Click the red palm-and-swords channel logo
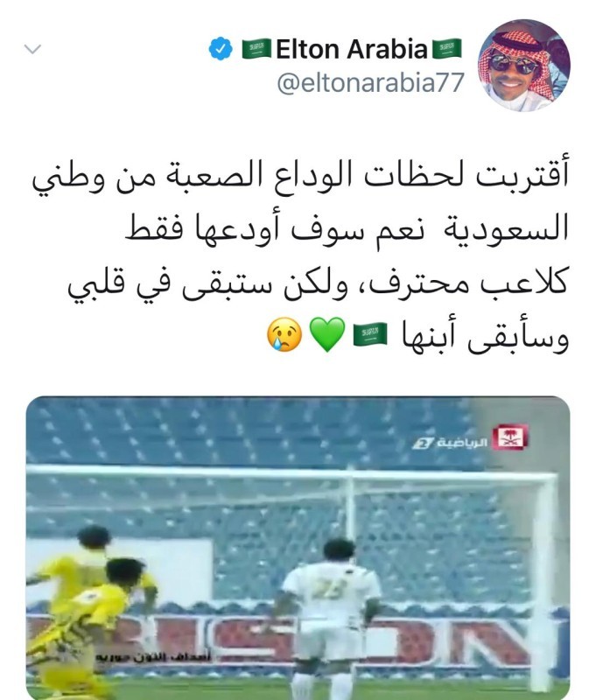Screen dimensions: 596x700 tap(510, 438)
